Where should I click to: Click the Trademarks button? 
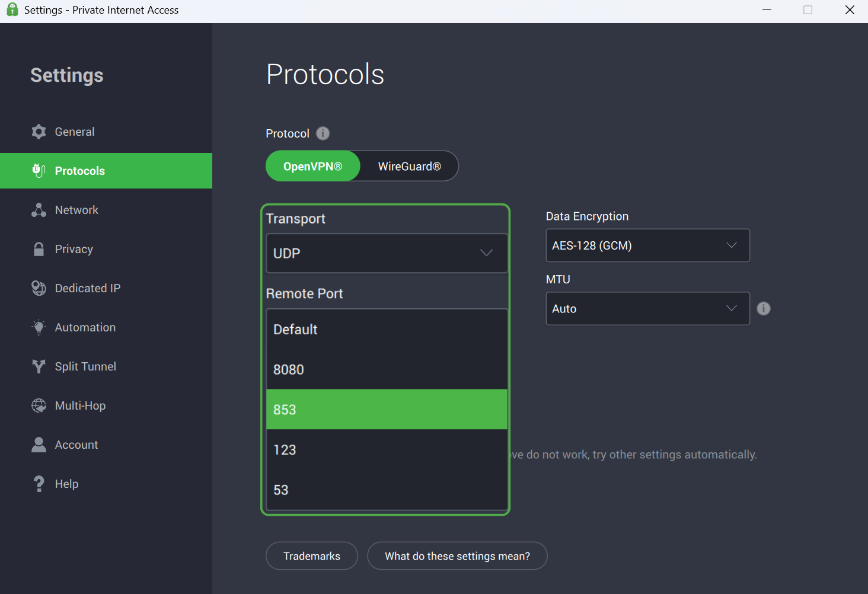pos(312,556)
